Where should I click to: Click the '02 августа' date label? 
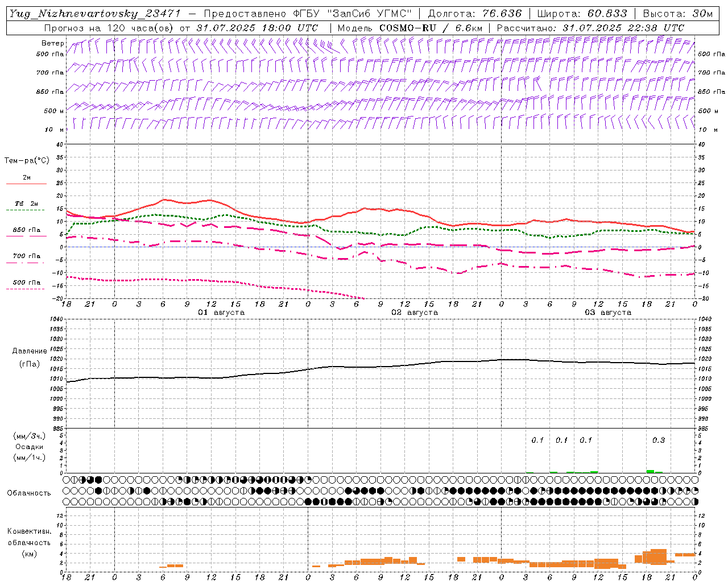pyautogui.click(x=415, y=313)
